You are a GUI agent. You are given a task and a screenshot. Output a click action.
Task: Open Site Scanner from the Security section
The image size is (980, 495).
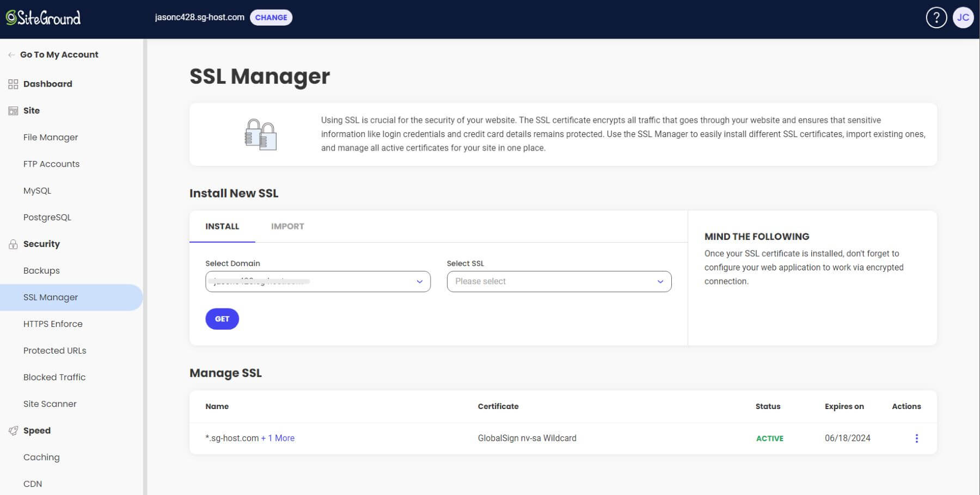tap(50, 404)
